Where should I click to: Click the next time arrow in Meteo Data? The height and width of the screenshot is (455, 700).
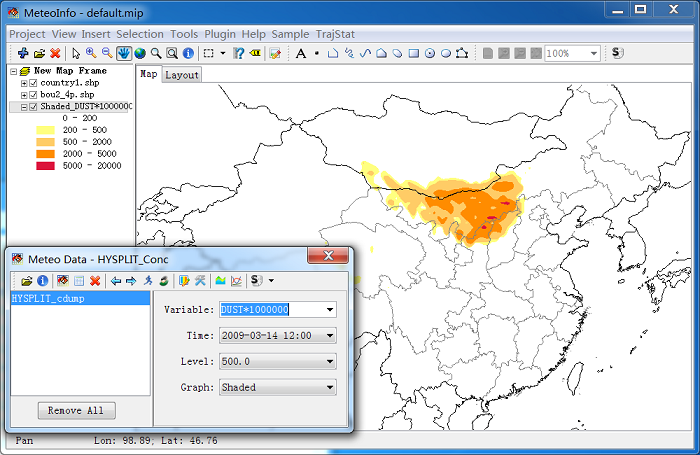[x=131, y=281]
